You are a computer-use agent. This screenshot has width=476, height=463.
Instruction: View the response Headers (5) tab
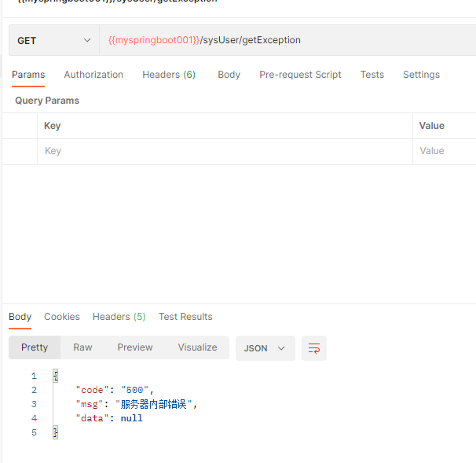pos(119,317)
